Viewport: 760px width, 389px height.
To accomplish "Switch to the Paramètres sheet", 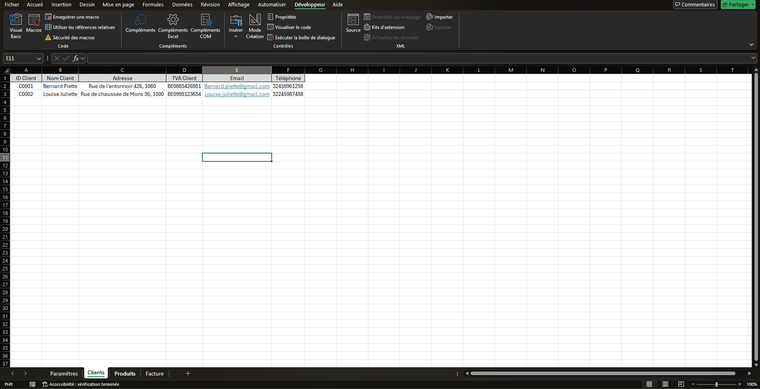I will [63, 373].
